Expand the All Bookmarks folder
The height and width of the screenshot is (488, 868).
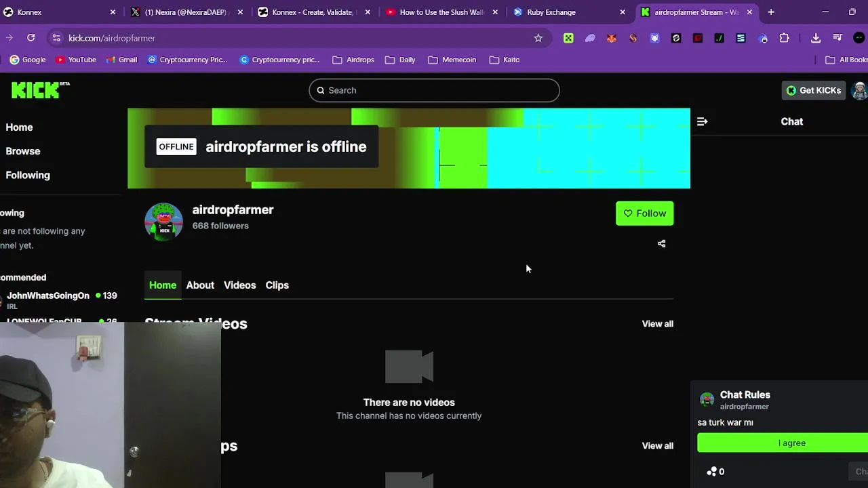(x=846, y=60)
